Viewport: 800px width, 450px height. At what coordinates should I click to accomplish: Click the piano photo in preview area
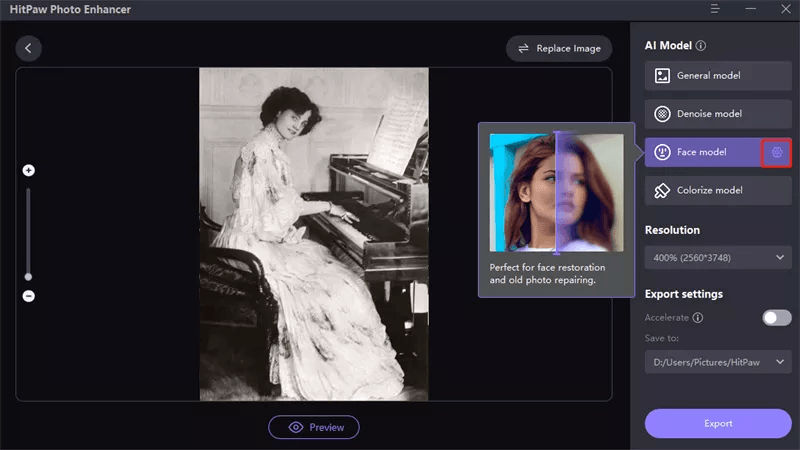tap(314, 234)
